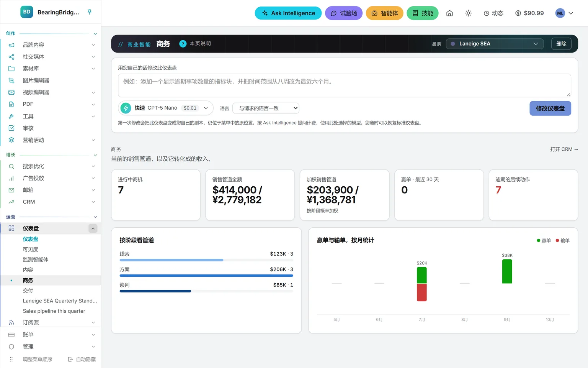Toggle the sun theme icon
Screen dimensions: 588x368
[x=468, y=13]
